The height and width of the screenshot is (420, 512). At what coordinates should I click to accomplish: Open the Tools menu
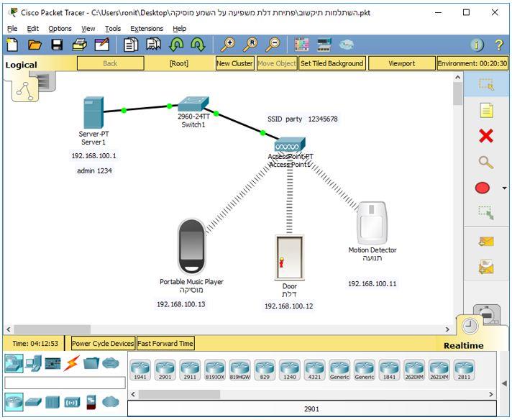pyautogui.click(x=113, y=29)
